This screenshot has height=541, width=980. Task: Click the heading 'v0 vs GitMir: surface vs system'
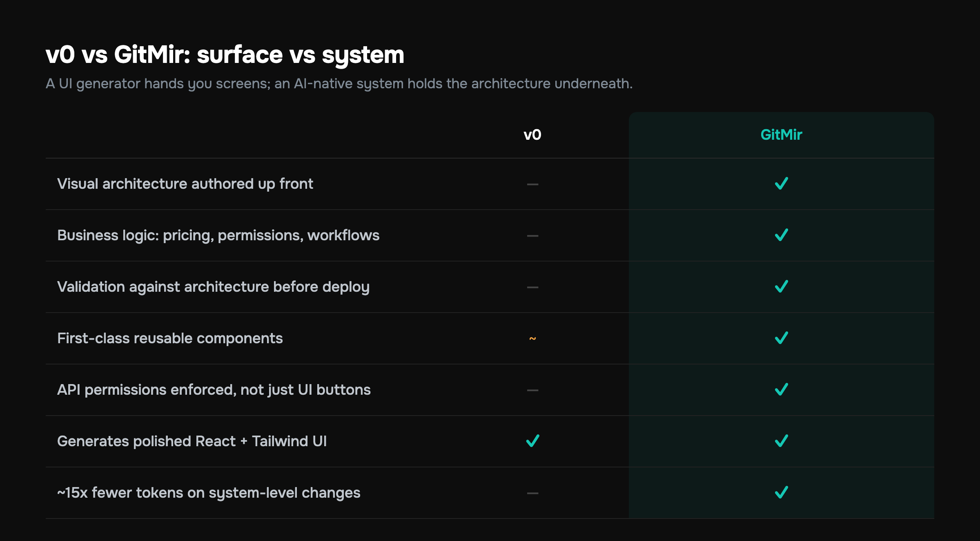point(225,55)
